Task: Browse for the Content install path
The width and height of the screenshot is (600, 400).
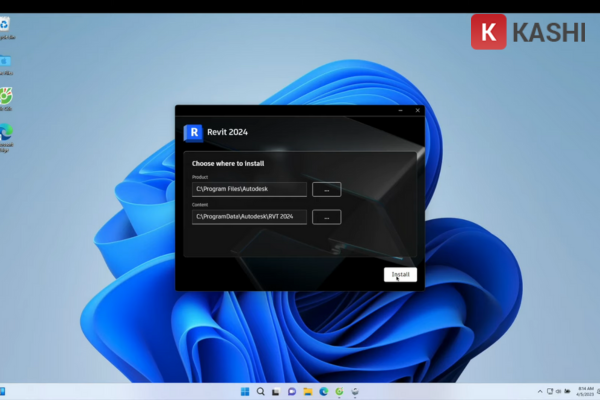Action: (x=326, y=217)
